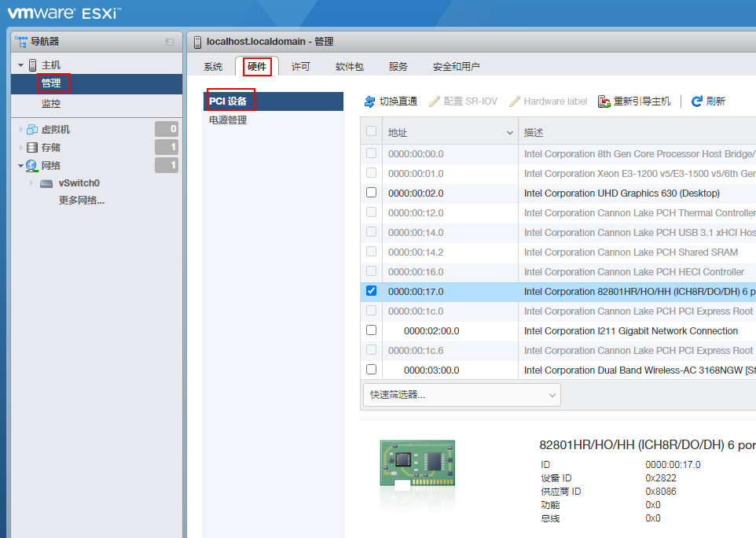
Task: Click the storage count badge 1
Action: 167,147
